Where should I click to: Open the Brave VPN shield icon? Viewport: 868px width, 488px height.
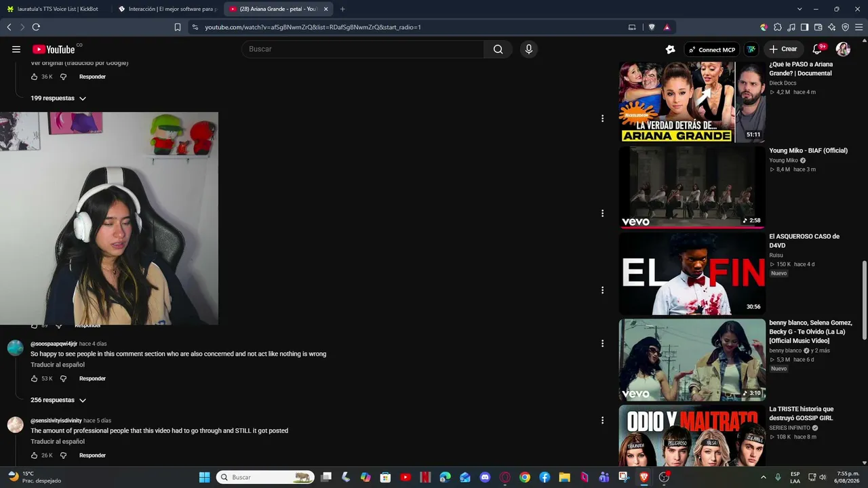[x=846, y=27]
